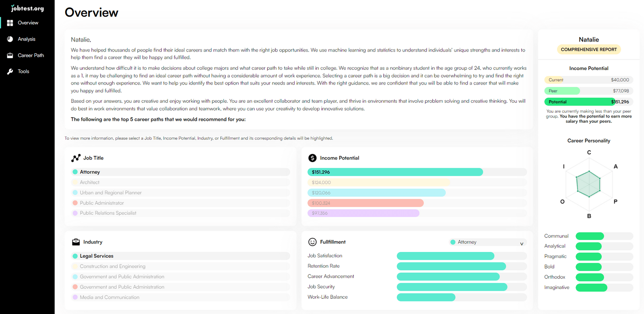The image size is (644, 314).
Task: Click the Tools wrench icon
Action: (x=10, y=72)
